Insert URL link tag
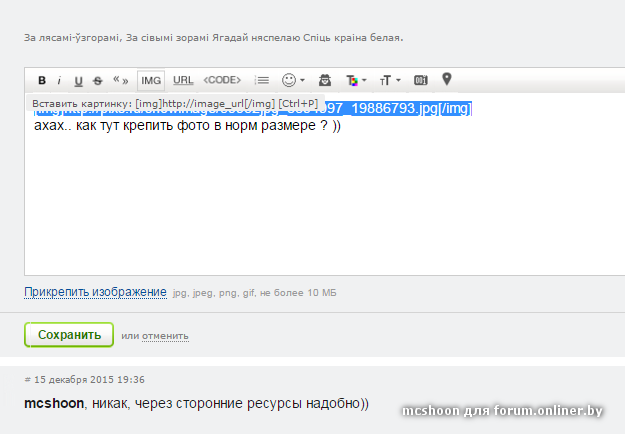This screenshot has height=434, width=625. (183, 80)
